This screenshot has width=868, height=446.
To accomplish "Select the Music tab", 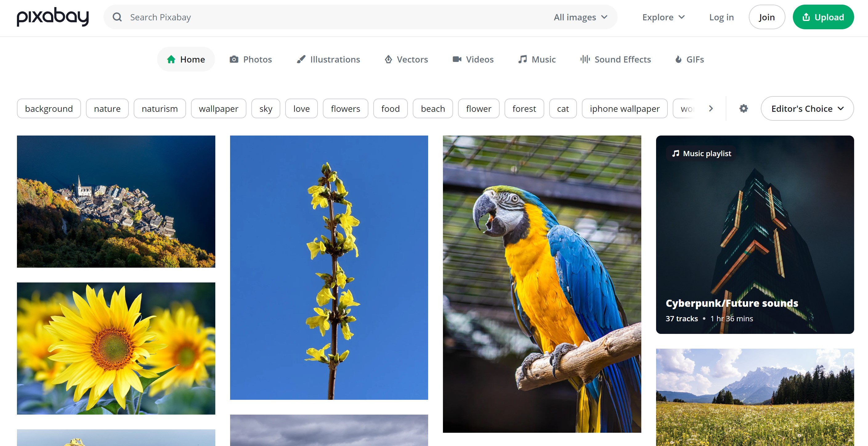I will [x=537, y=59].
